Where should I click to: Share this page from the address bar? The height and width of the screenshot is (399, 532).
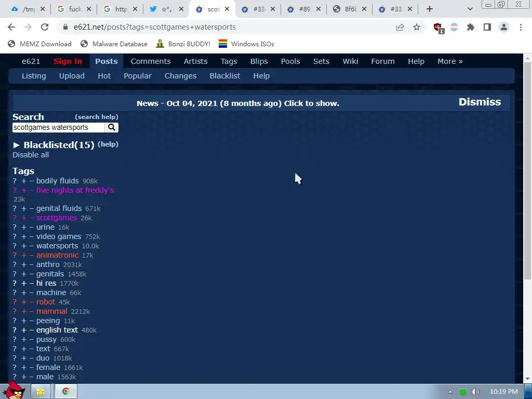400,27
